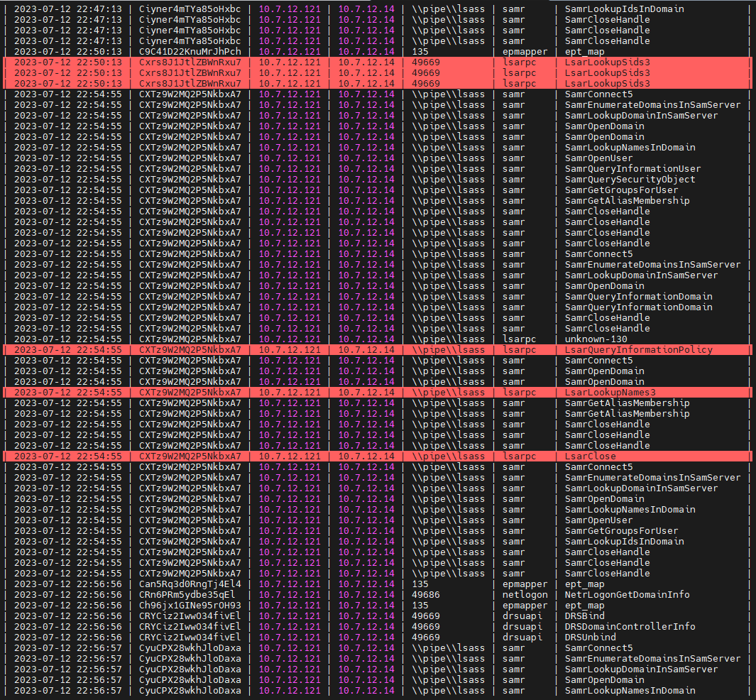This screenshot has height=700, width=756.
Task: Click destination IP 10.7.12.14 in the DRSUnbind row
Action: 366,637
